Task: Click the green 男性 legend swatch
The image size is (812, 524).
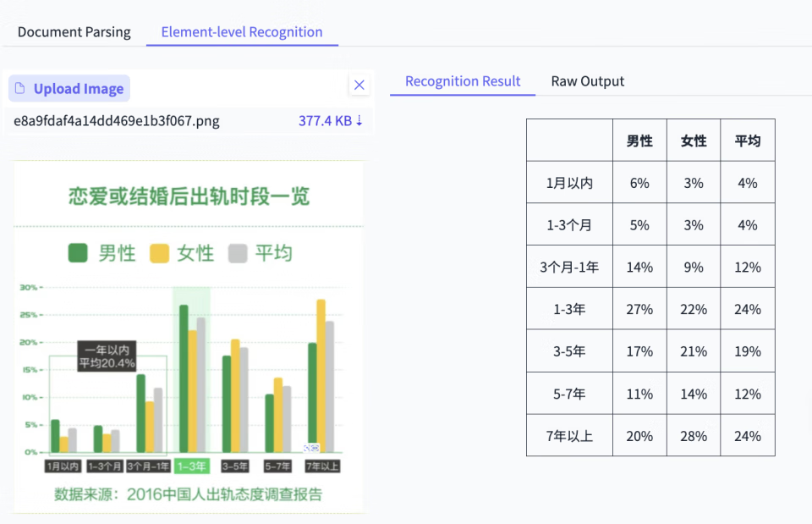Action: coord(79,252)
